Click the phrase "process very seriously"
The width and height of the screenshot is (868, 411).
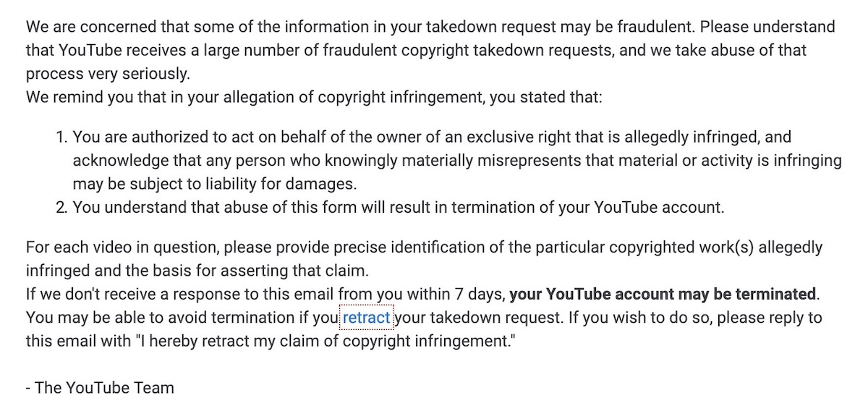click(x=107, y=74)
